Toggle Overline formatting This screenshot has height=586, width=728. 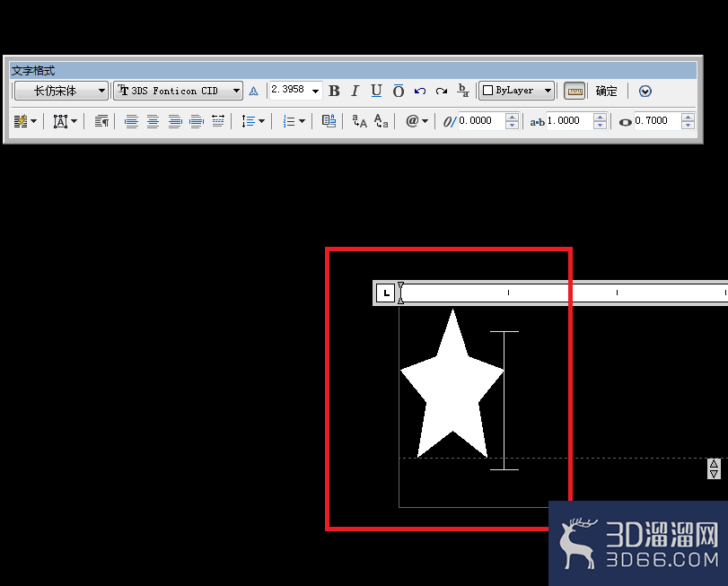(399, 91)
